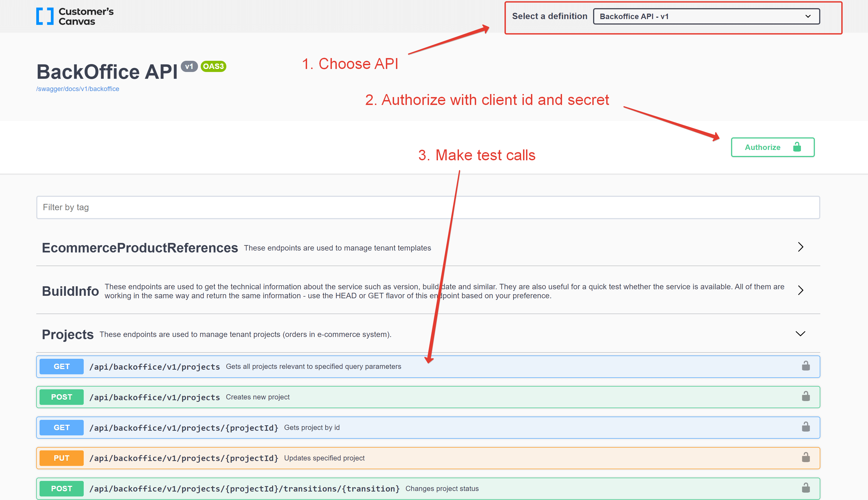This screenshot has width=868, height=500.
Task: Expand PUT projects/{projectId} endpoint
Action: pos(428,458)
